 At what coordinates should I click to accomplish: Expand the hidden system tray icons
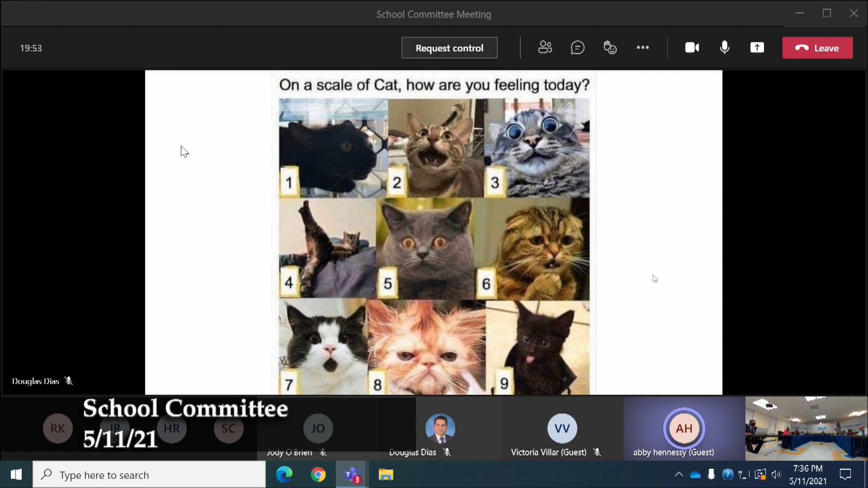pos(679,475)
